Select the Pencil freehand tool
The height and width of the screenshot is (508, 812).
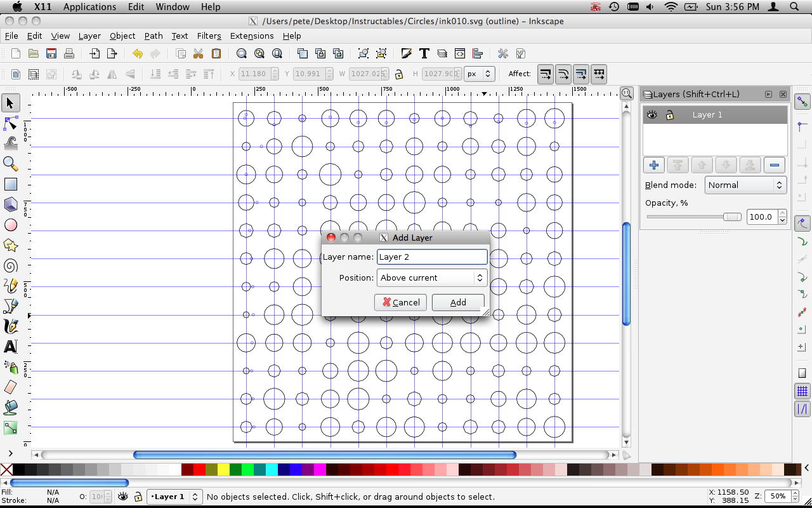click(10, 286)
